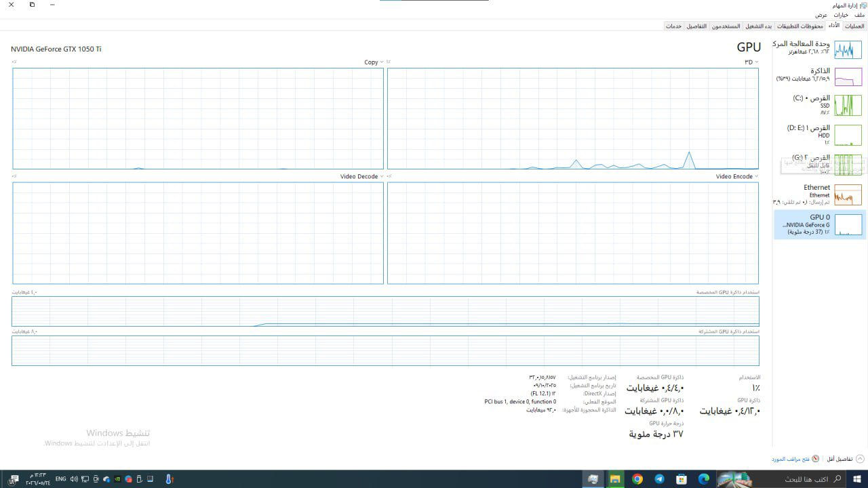This screenshot has width=868, height=488.
Task: Switch input language via ENG indicator
Action: (x=61, y=479)
